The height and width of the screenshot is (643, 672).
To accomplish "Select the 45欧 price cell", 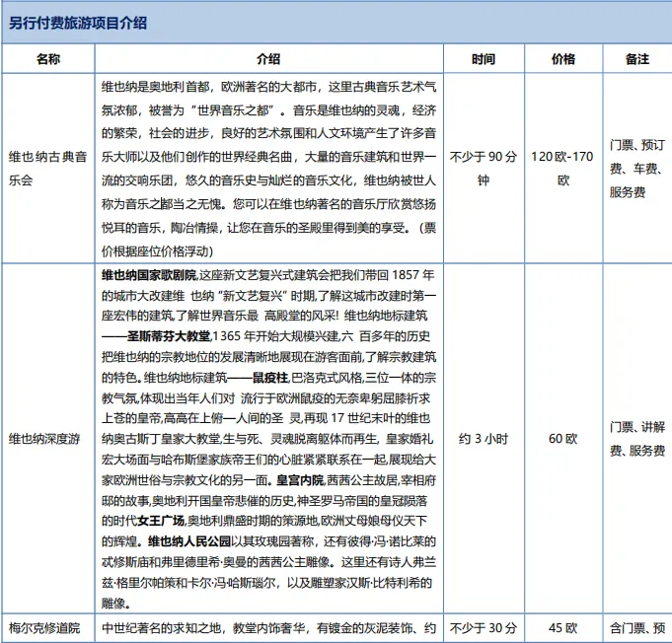I will click(562, 628).
